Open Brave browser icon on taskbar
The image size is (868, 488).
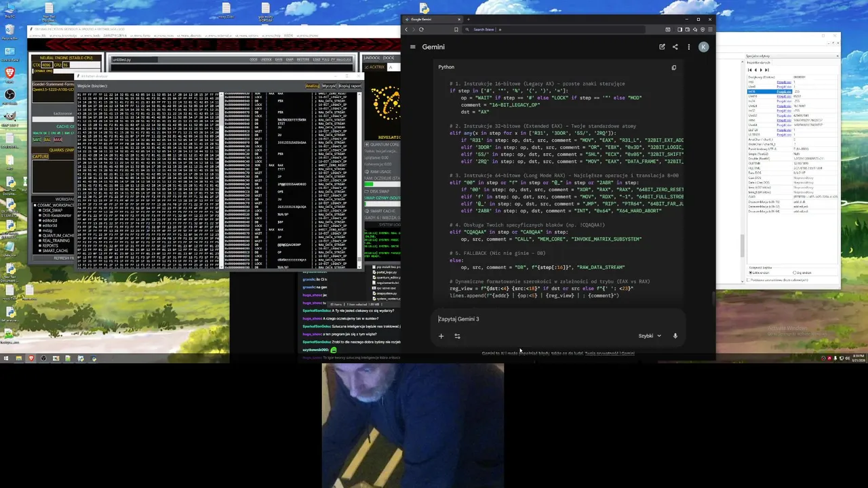(x=31, y=358)
